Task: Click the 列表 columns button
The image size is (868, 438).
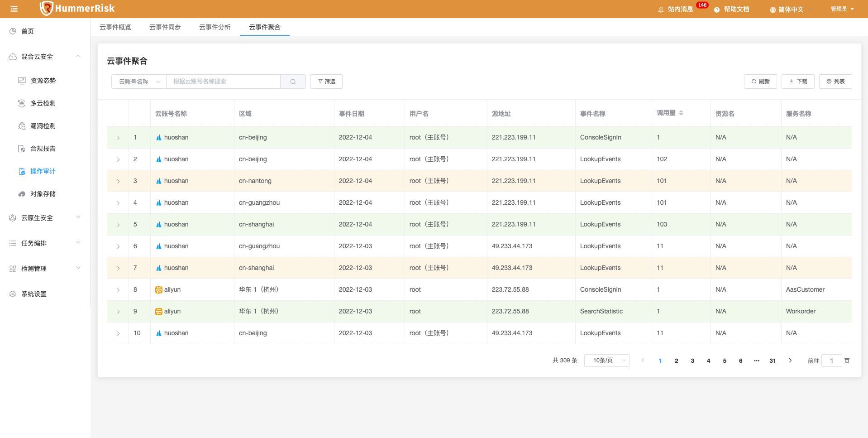Action: coord(835,82)
